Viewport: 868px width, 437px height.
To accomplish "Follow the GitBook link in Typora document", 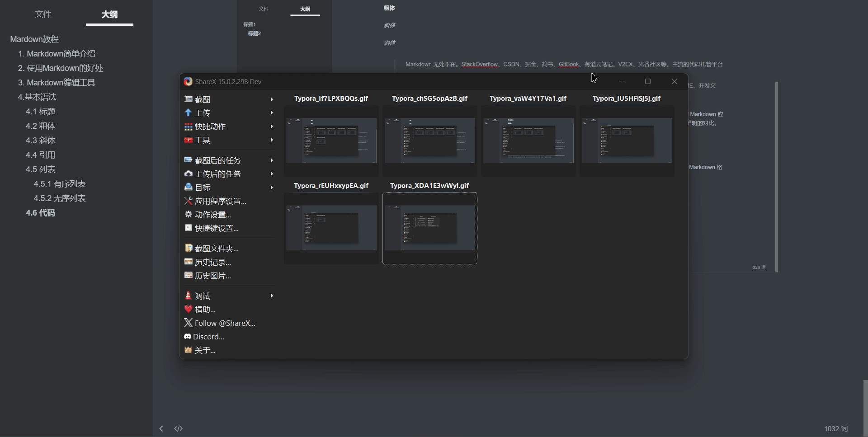I will click(x=569, y=64).
